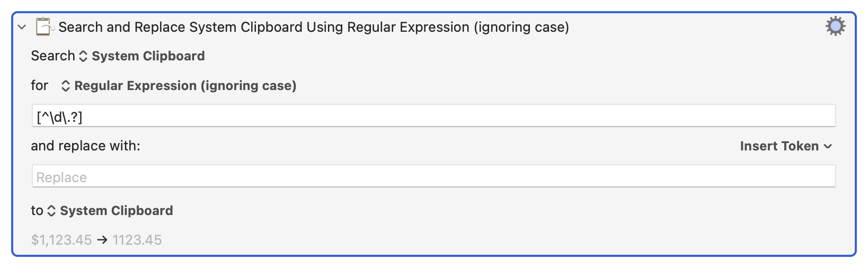Open the Insert Token menu
This screenshot has height=268, width=868.
coord(779,146)
